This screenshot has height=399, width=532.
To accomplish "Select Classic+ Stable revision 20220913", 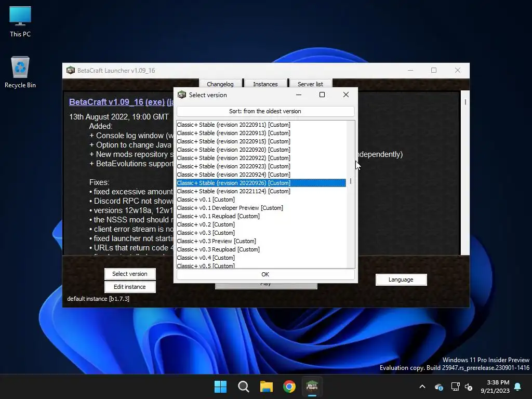I will point(261,133).
